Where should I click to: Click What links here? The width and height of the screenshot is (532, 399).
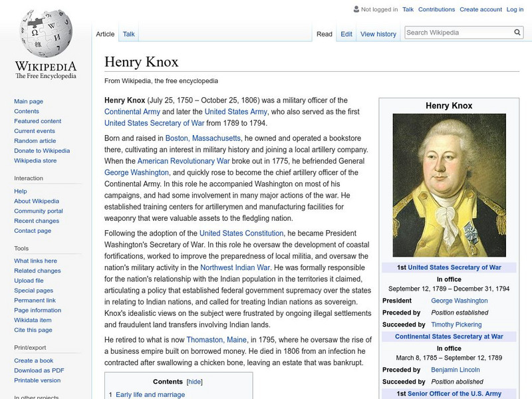pos(35,261)
